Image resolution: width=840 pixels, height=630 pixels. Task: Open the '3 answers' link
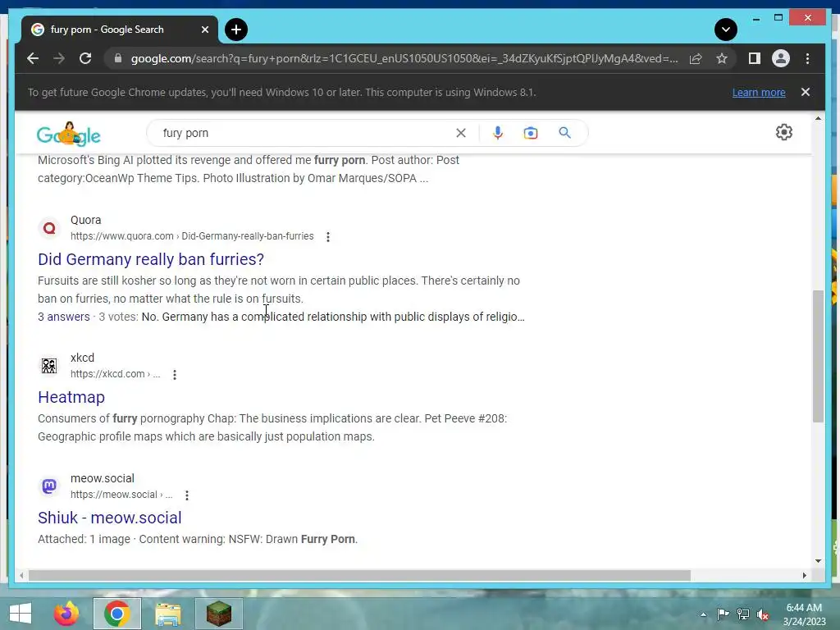[x=64, y=317]
